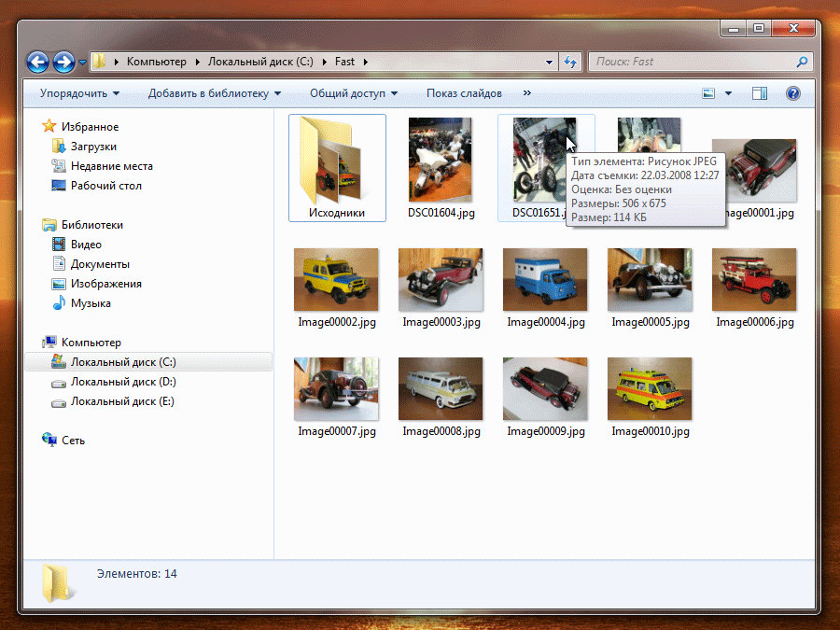Viewport: 840px width, 630px height.
Task: Select Сеть in the navigation pane
Action: point(74,441)
